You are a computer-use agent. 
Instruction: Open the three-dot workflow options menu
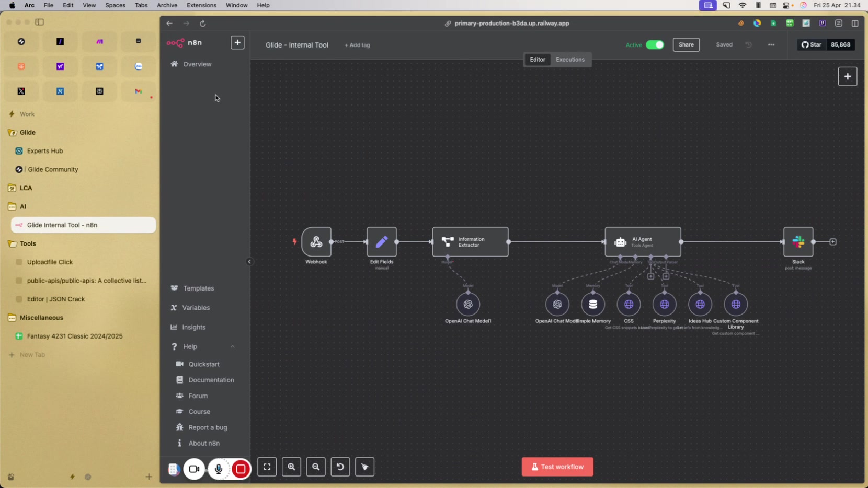[771, 45]
